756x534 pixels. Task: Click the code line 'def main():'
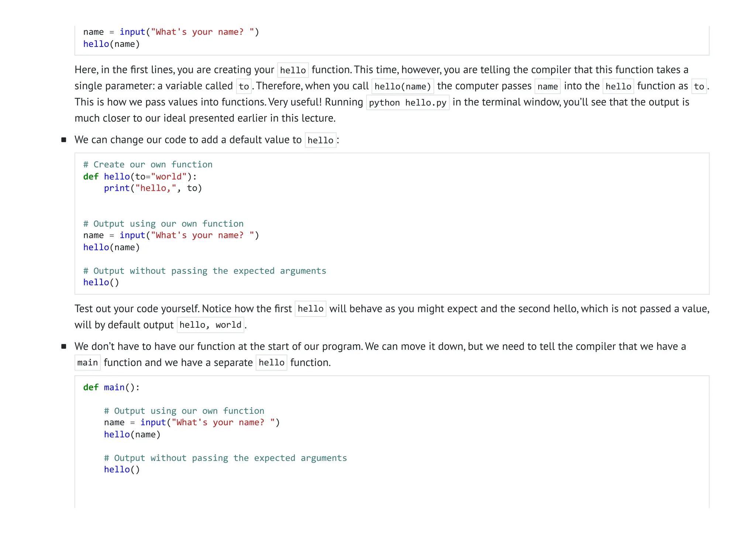[x=111, y=387]
